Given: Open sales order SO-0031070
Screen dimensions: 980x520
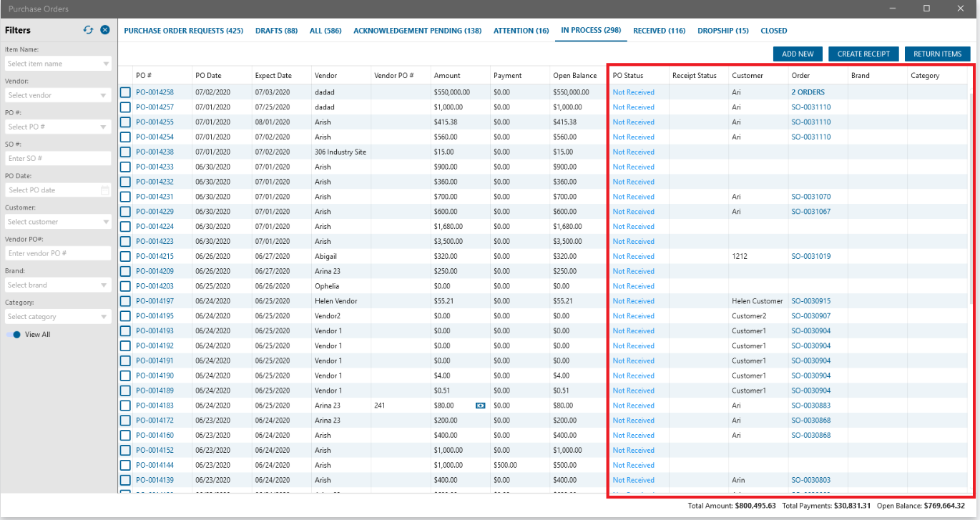Looking at the screenshot, I should [x=811, y=197].
